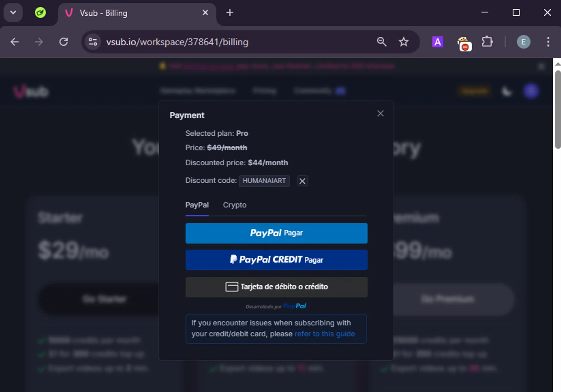Open the E profile avatar

point(524,42)
